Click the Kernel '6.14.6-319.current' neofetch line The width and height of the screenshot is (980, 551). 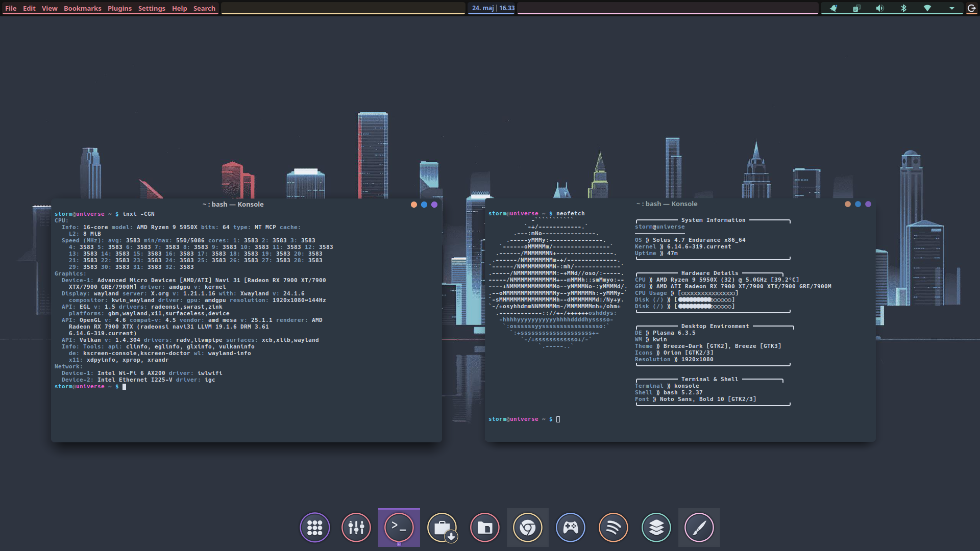point(683,247)
